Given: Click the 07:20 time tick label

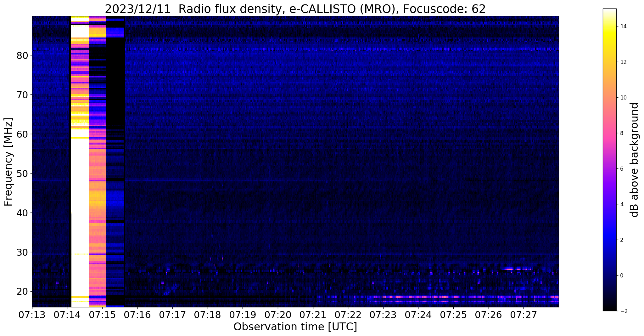Looking at the screenshot, I should [x=278, y=315].
